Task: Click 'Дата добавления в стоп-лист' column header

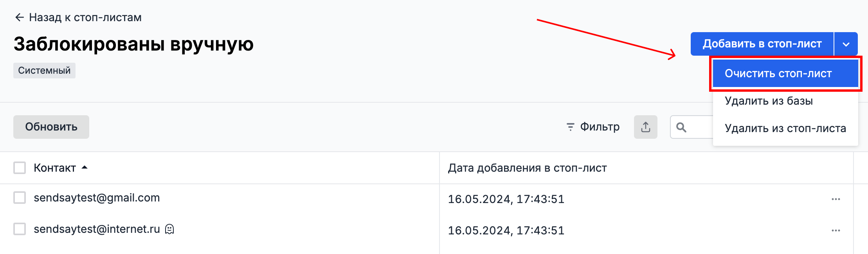Action: [527, 168]
